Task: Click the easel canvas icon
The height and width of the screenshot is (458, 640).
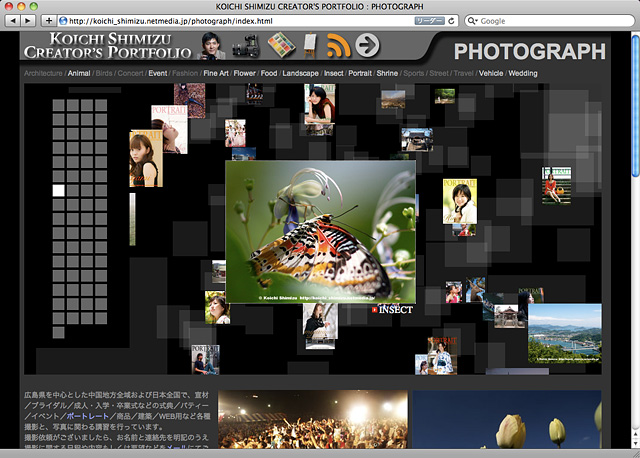Action: click(310, 45)
